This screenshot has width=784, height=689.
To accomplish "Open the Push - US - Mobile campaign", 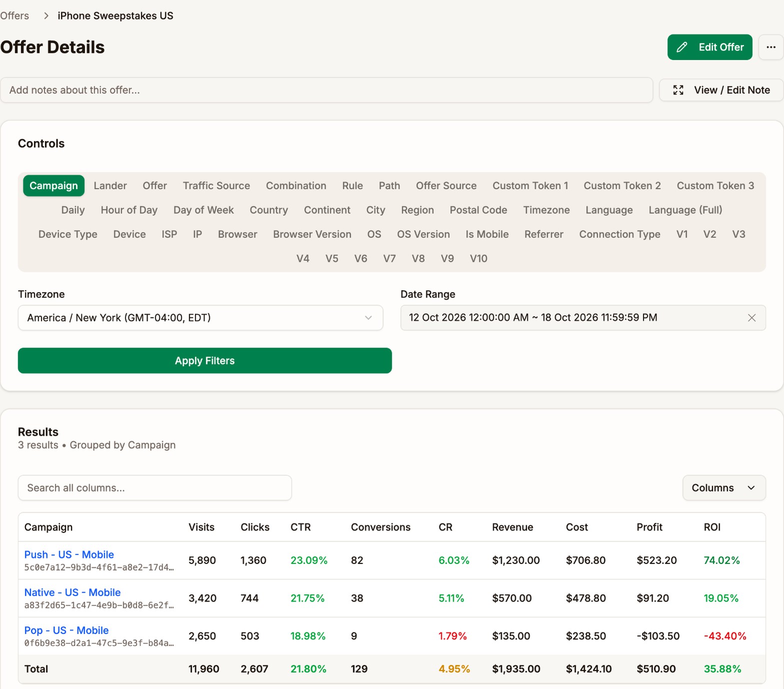I will (x=69, y=554).
